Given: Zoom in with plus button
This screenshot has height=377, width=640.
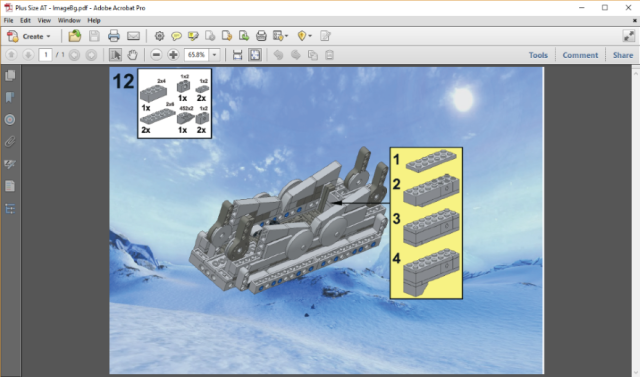Looking at the screenshot, I should point(173,55).
